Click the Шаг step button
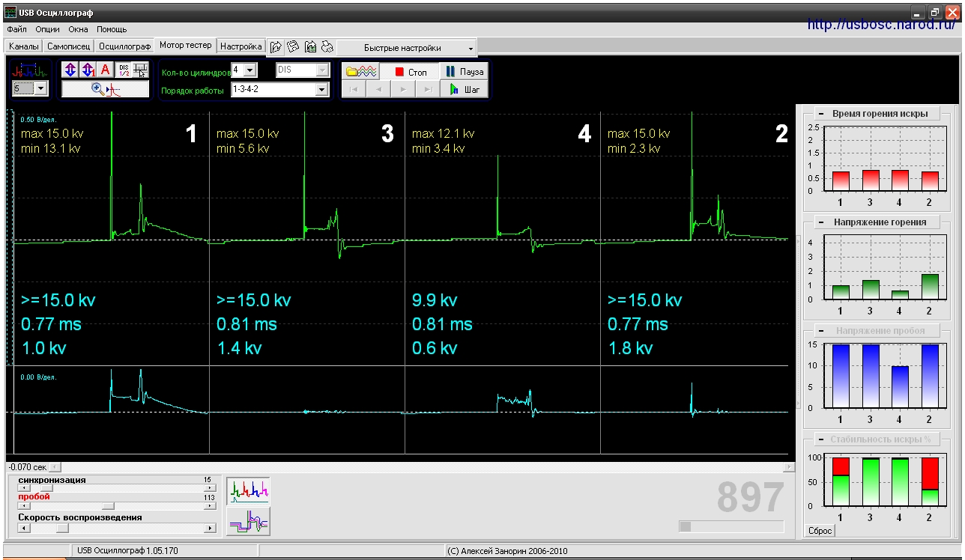 464,89
